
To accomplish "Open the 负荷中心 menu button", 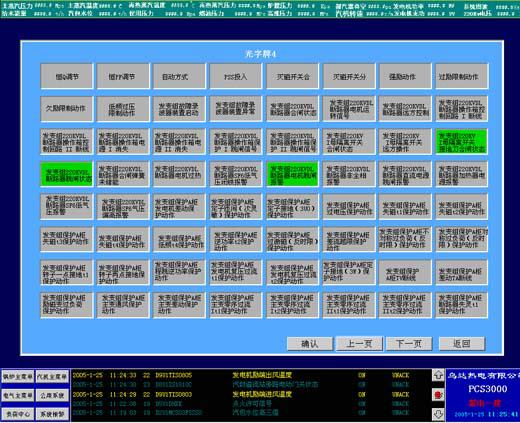I will pyautogui.click(x=18, y=414).
